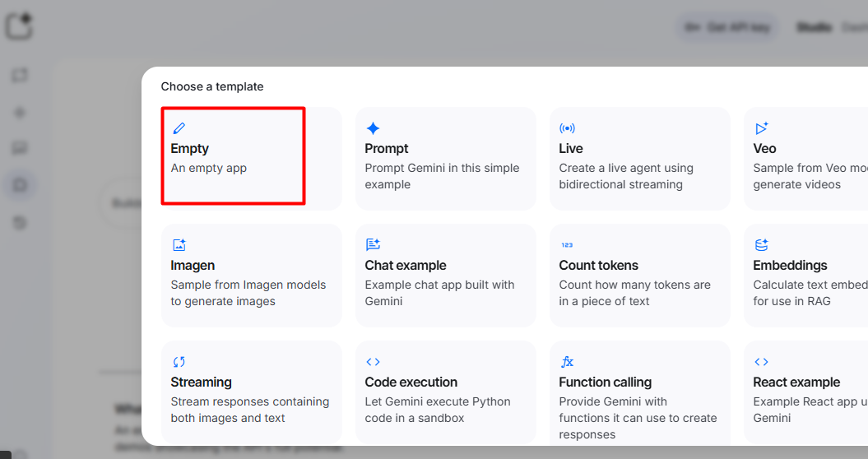
Task: Click the broadcast icon on the Live template
Action: point(568,128)
